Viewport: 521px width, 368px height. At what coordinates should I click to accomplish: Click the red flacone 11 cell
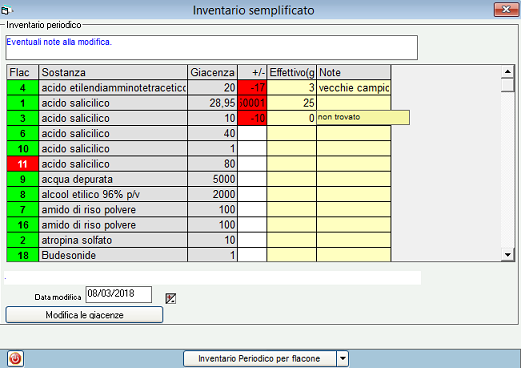click(22, 164)
